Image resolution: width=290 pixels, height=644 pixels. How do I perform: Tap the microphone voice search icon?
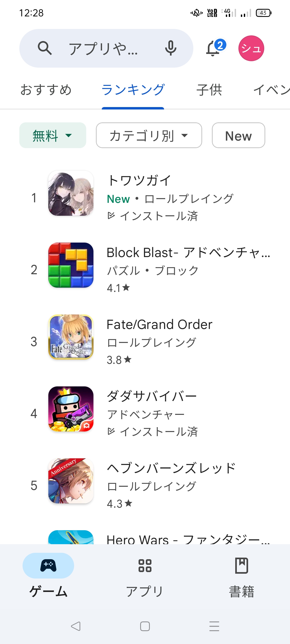(171, 48)
